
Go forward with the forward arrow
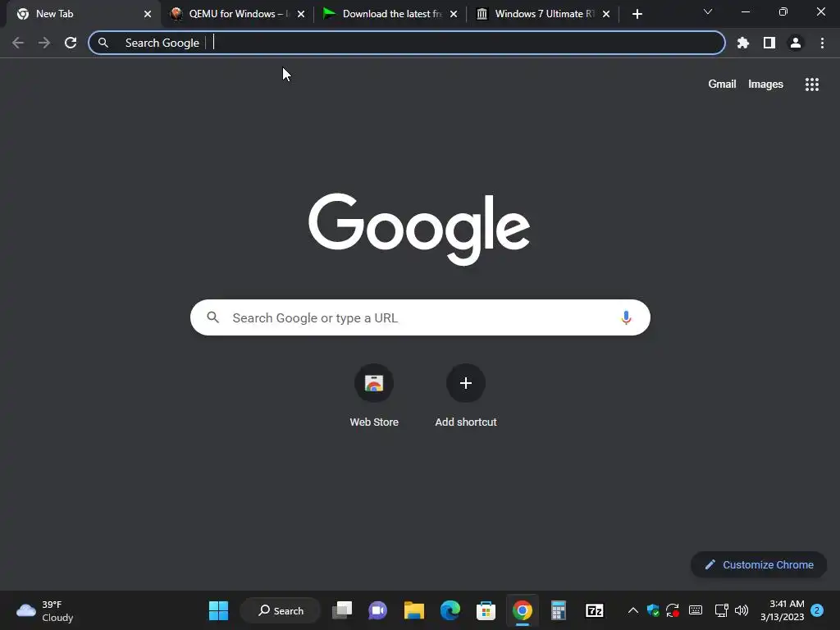44,43
